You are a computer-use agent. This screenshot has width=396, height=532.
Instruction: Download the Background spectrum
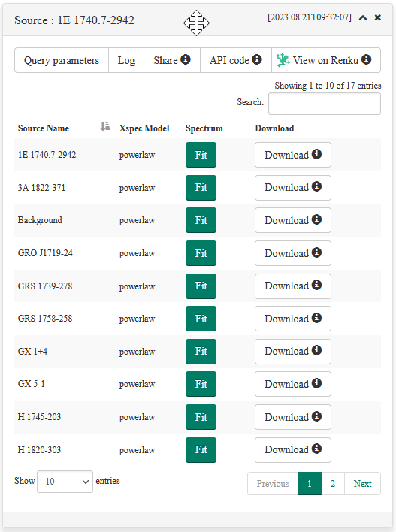click(293, 220)
